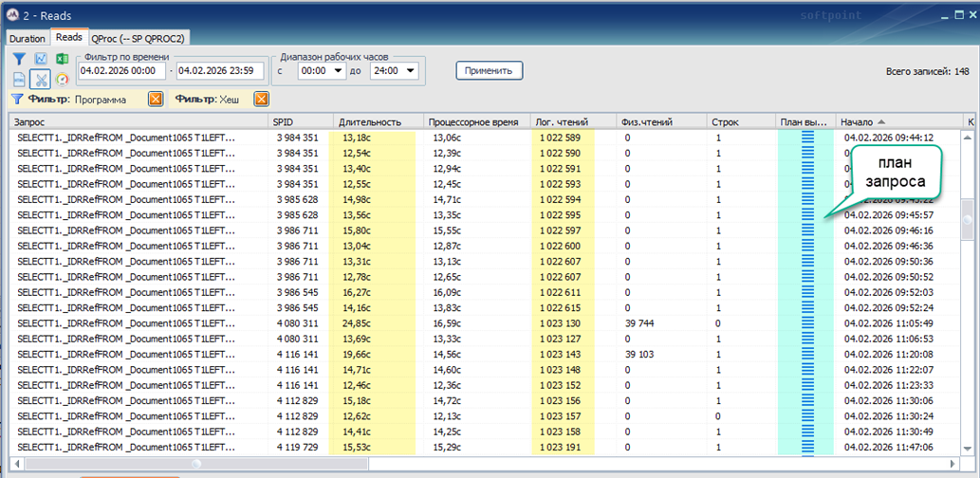980x478 pixels.
Task: Open query plan icon for 11:05:49 row
Action: (x=807, y=323)
